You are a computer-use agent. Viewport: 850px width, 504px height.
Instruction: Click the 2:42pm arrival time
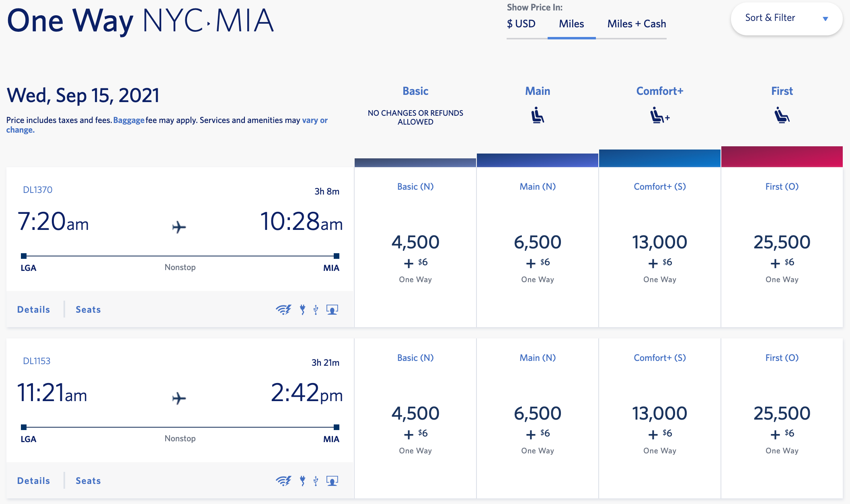pos(307,392)
